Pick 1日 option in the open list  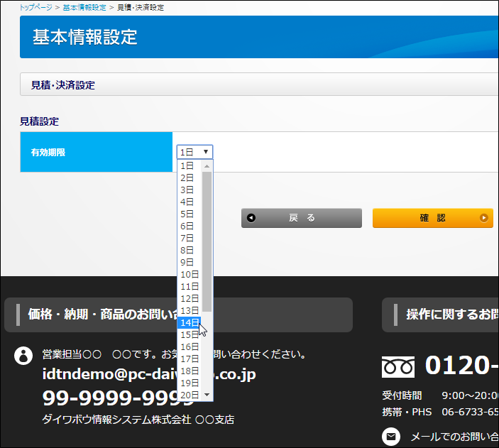click(x=187, y=165)
